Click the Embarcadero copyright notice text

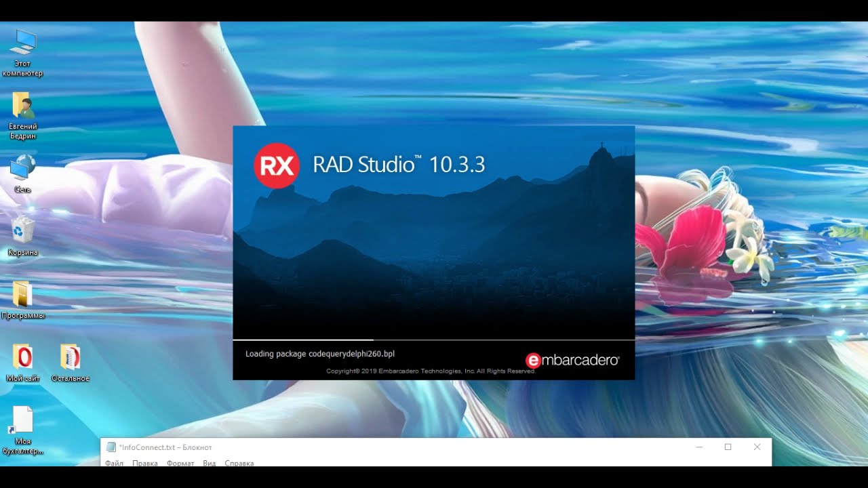tap(431, 371)
